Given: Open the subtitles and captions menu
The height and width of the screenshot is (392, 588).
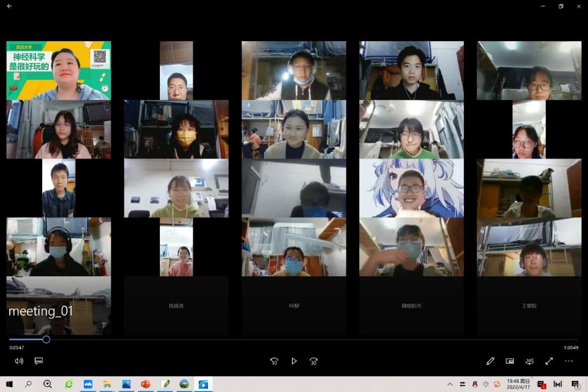Looking at the screenshot, I should click(39, 361).
